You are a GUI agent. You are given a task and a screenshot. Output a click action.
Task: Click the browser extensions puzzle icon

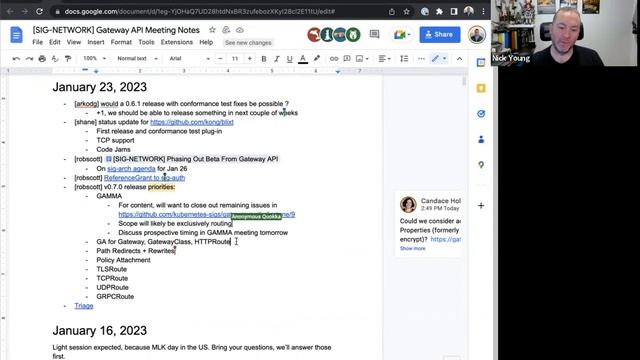point(439,11)
